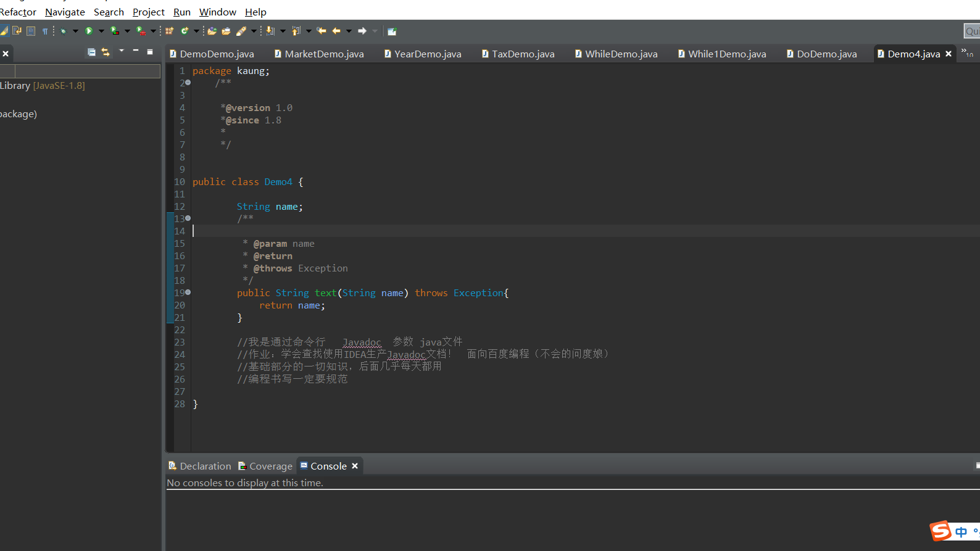Click the Back navigation arrow
Viewport: 980px width, 551px height.
[x=336, y=31]
